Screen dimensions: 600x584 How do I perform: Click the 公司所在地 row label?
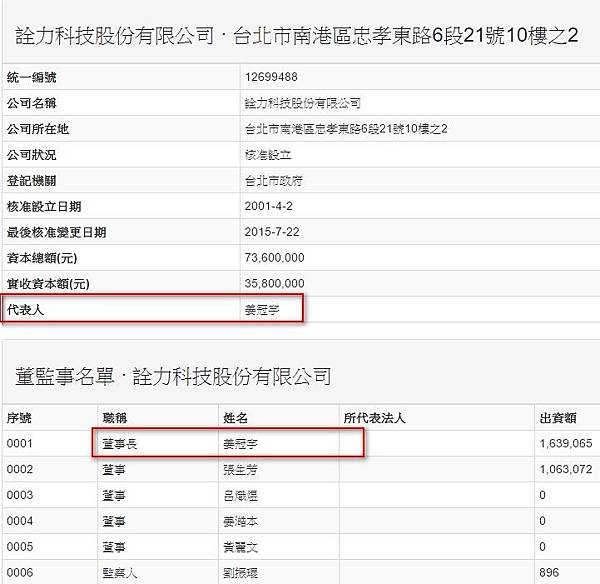[x=38, y=129]
